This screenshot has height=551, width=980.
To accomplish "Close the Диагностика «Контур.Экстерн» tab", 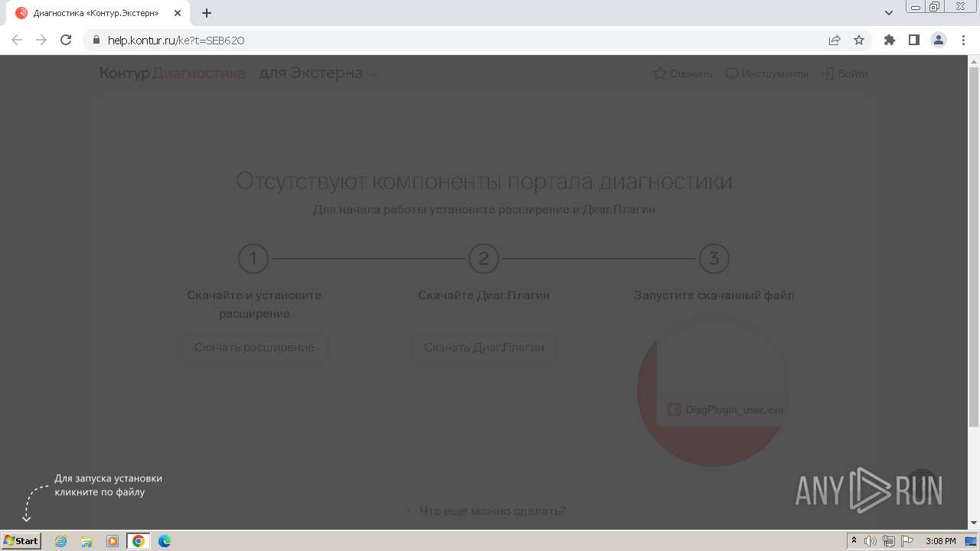I will click(x=178, y=13).
